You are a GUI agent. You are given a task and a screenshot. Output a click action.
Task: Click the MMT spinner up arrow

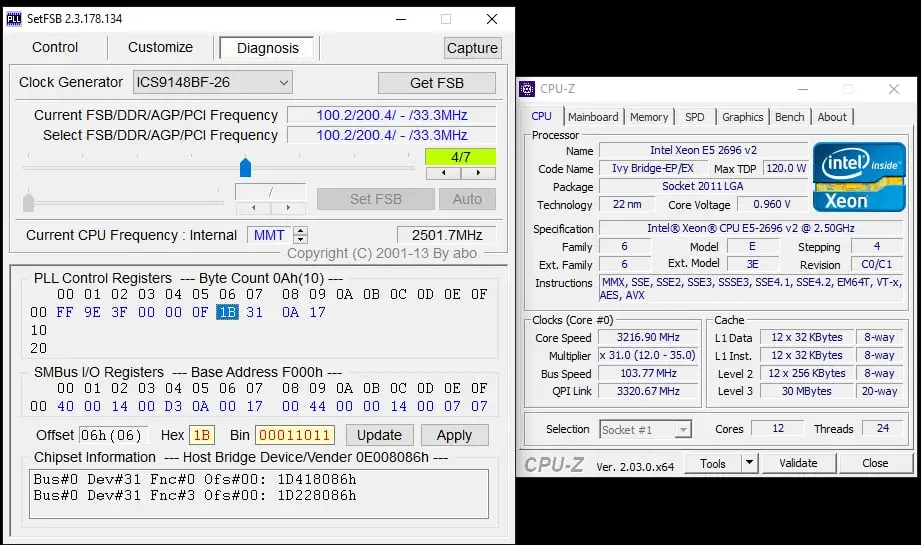click(x=300, y=230)
